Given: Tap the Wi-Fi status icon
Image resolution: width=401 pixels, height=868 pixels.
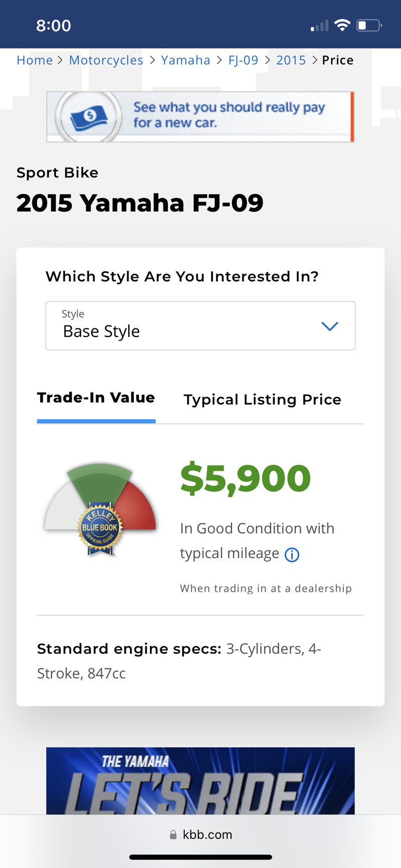Looking at the screenshot, I should (342, 25).
